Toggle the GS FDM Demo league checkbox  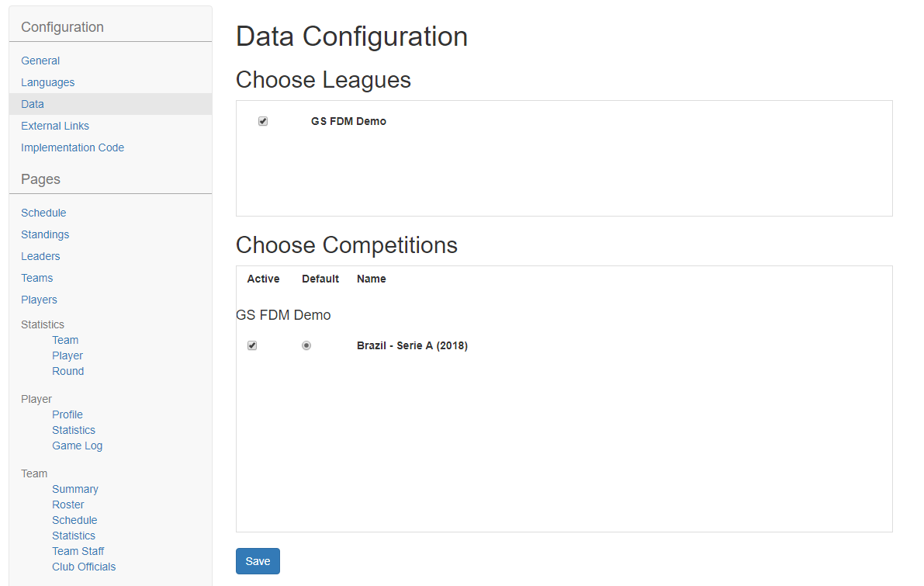click(x=263, y=121)
